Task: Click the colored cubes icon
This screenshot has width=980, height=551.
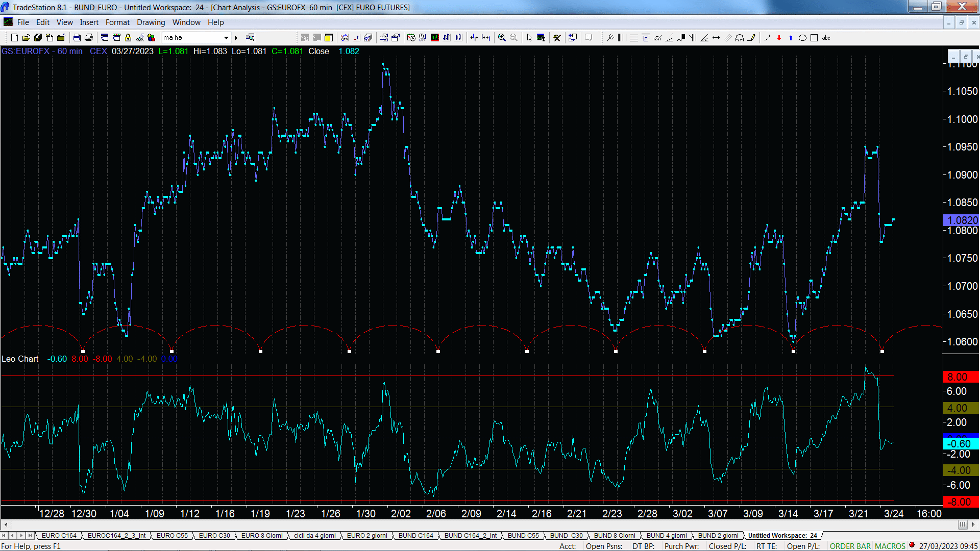Action: [151, 38]
